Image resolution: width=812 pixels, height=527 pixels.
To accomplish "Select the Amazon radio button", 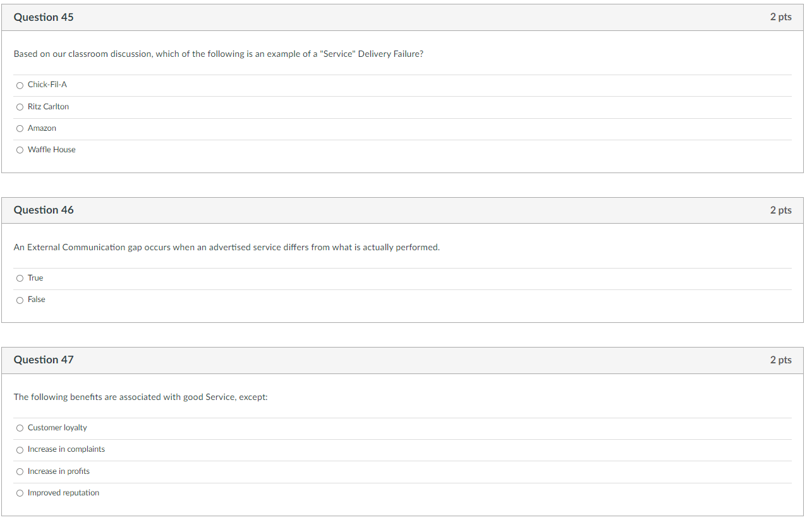I will coord(20,128).
